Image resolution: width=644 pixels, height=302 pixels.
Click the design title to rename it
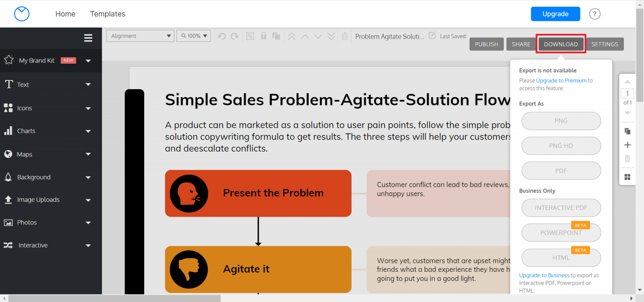coord(390,36)
